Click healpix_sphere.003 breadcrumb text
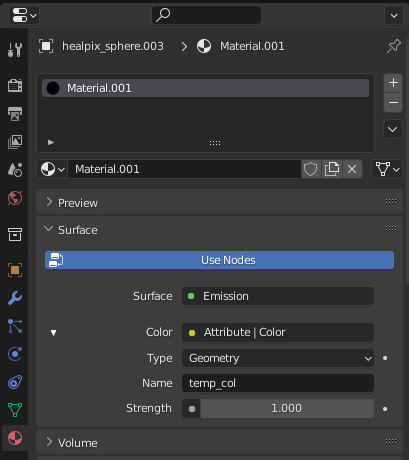This screenshot has width=409, height=460. click(113, 46)
